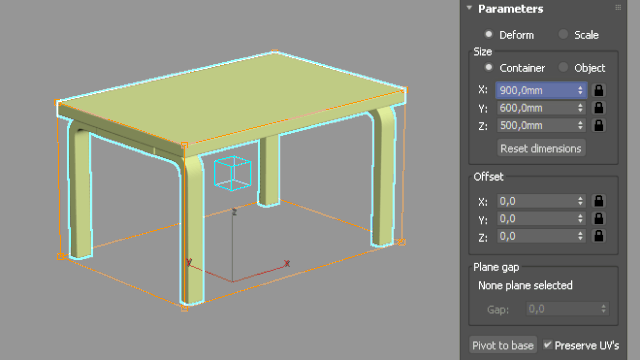
Task: Click the Parameters rollout grip handle icon
Action: pyautogui.click(x=618, y=7)
